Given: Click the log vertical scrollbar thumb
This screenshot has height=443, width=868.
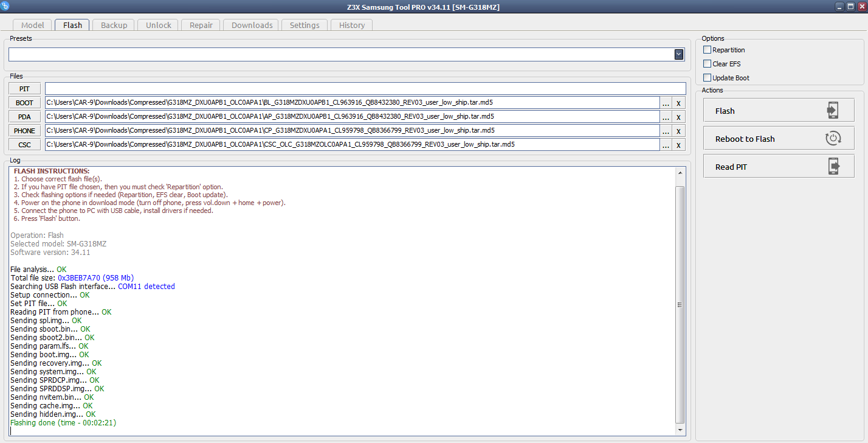Looking at the screenshot, I should tap(680, 305).
